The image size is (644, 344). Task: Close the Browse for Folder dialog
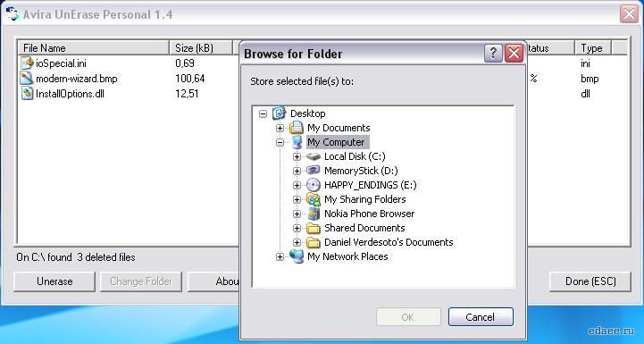point(514,54)
